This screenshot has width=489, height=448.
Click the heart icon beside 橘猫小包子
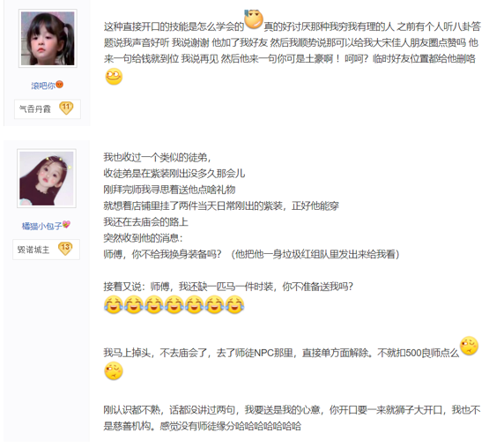pos(66,225)
